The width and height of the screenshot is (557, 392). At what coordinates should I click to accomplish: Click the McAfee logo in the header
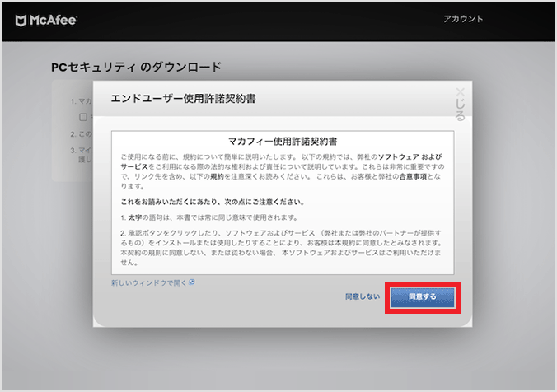click(46, 21)
